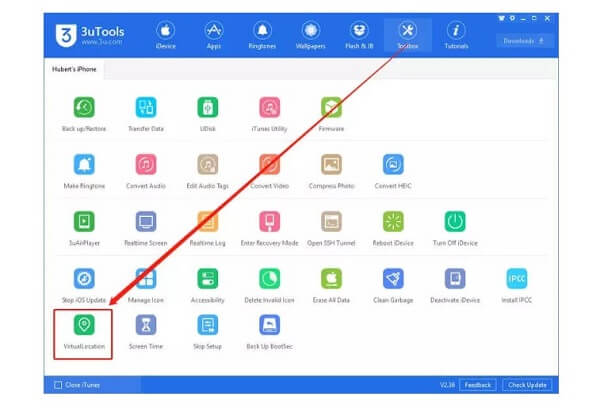Toggle the Close iTunes checkbox
Screen dimensions: 600x408
coord(58,385)
